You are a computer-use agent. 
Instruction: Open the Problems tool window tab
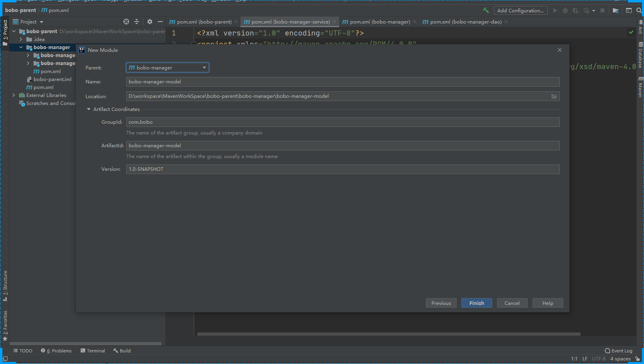tap(56, 351)
